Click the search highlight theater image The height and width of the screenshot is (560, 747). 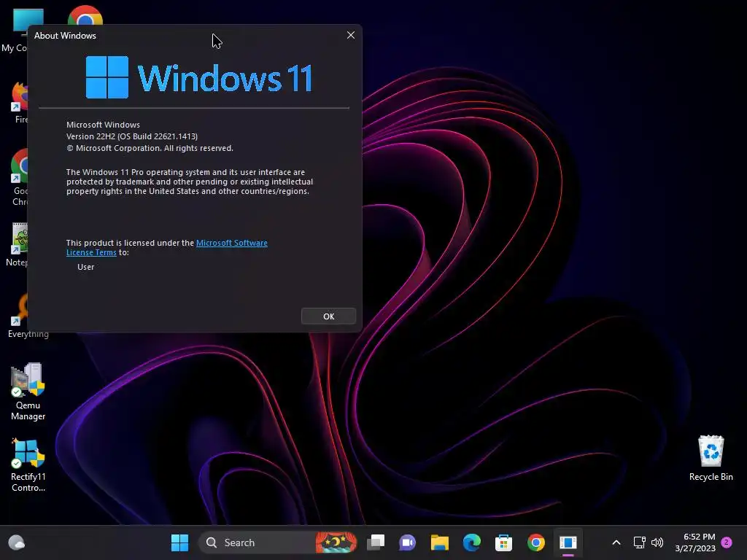(x=336, y=542)
